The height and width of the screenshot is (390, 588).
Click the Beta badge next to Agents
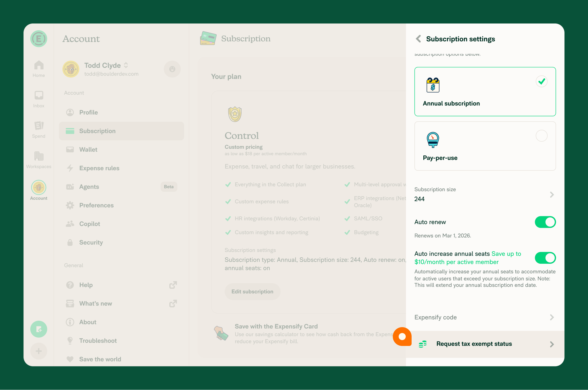tap(169, 187)
